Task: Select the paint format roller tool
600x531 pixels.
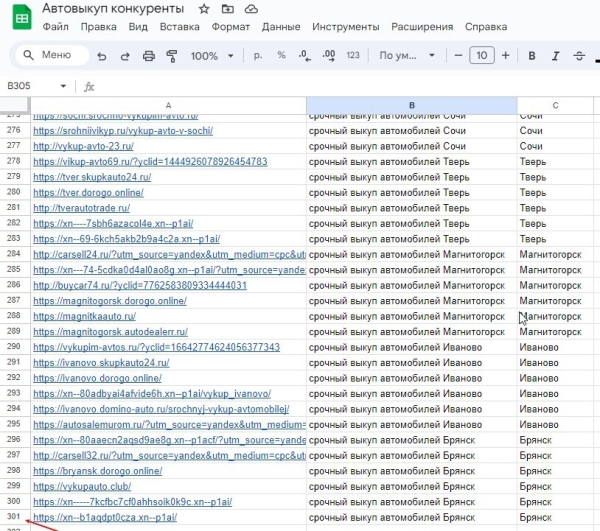Action: (171, 56)
